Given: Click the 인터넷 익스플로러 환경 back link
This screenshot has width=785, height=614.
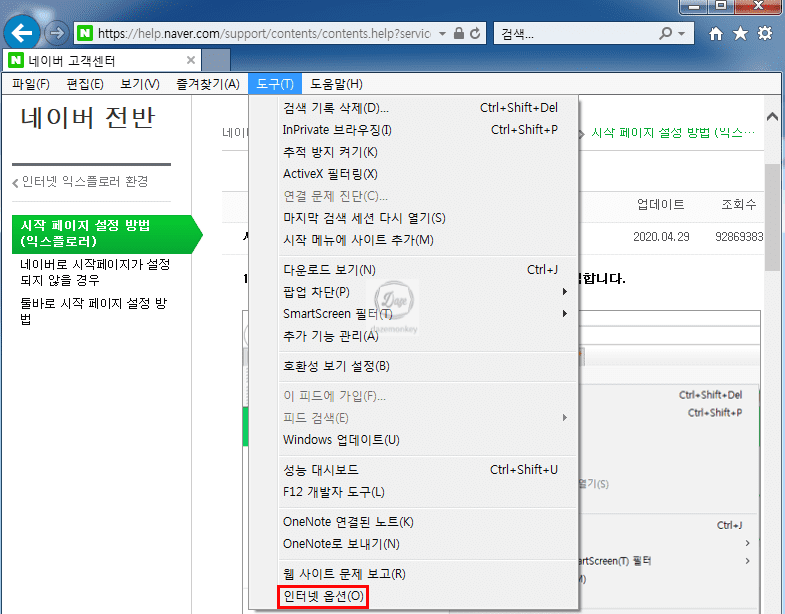Looking at the screenshot, I should coord(80,181).
